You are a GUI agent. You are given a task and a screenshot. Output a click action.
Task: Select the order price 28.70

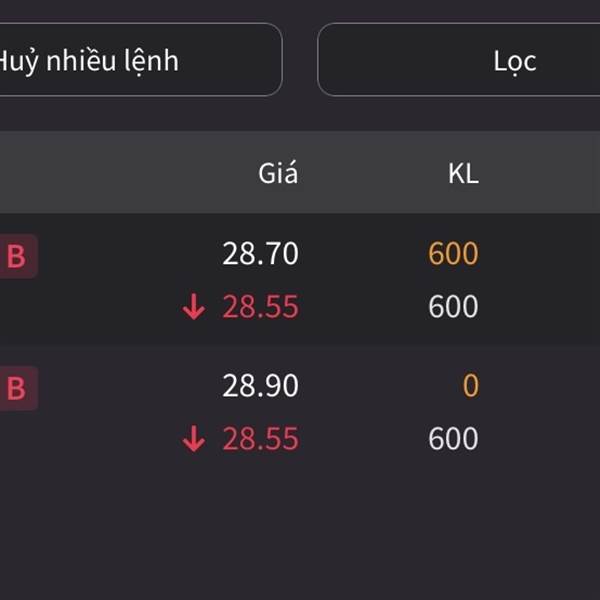pyautogui.click(x=260, y=253)
